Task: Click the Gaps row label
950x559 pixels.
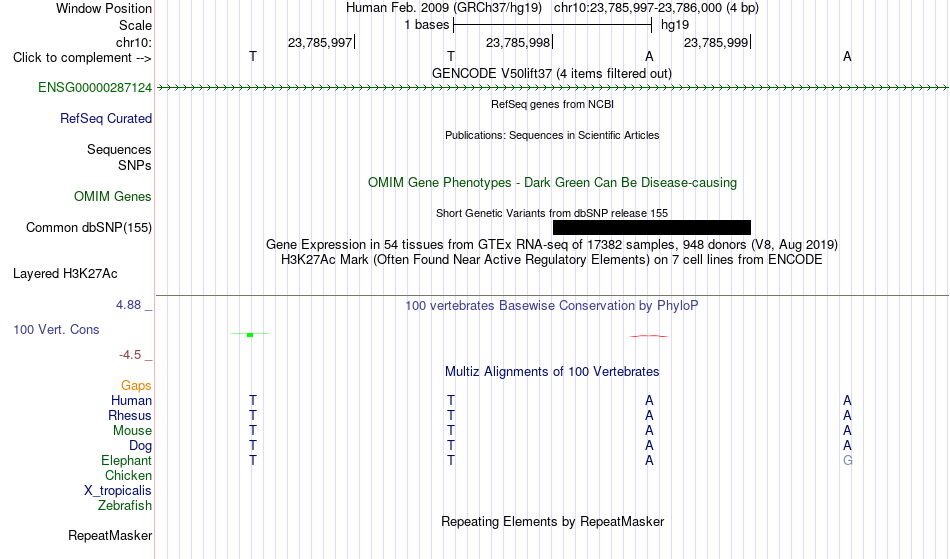Action: pos(136,386)
